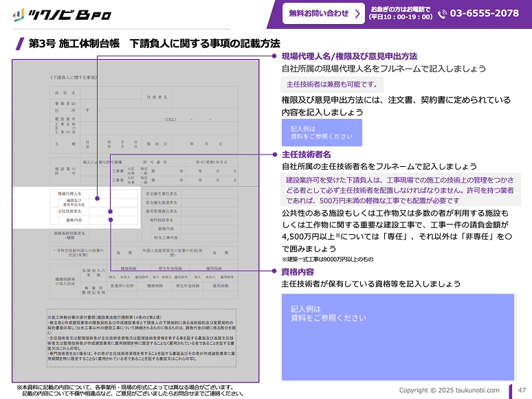Click the purple heading 資格内容

point(298,272)
